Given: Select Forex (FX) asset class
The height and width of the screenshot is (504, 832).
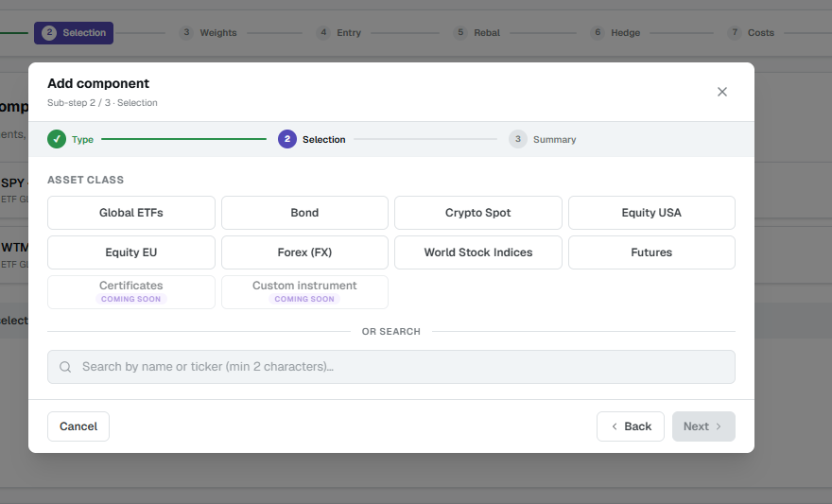Looking at the screenshot, I should (x=304, y=252).
